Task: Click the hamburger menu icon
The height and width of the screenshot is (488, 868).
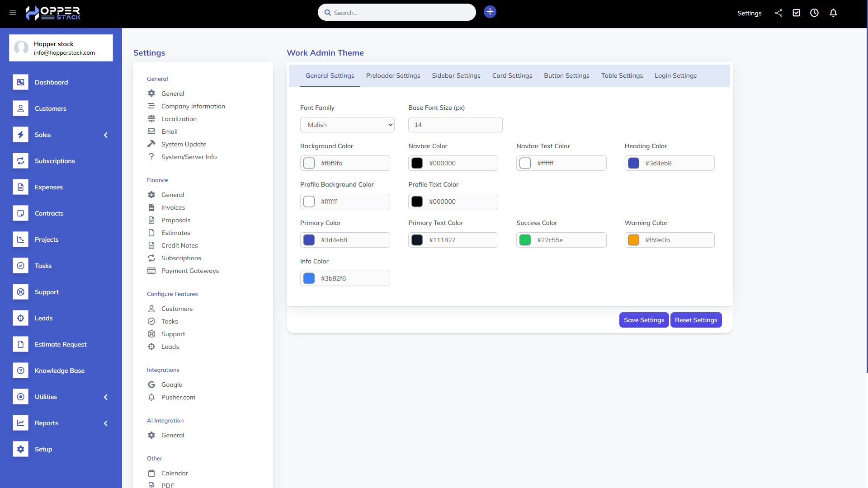Action: pos(13,13)
